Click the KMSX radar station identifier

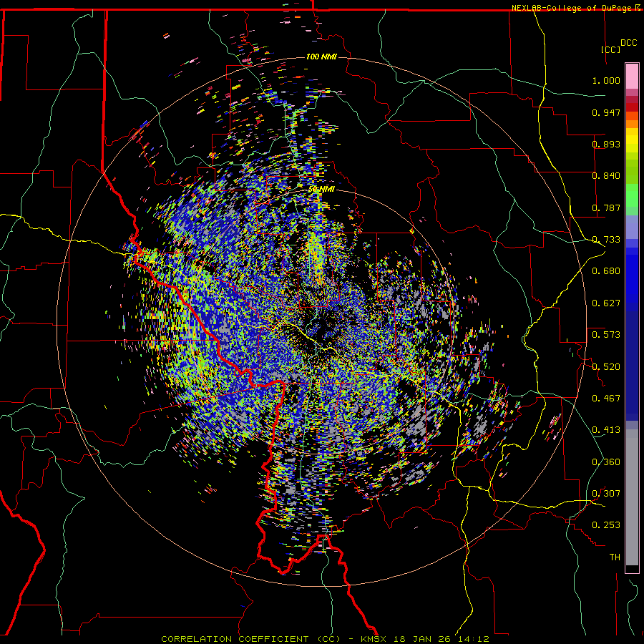[x=375, y=639]
